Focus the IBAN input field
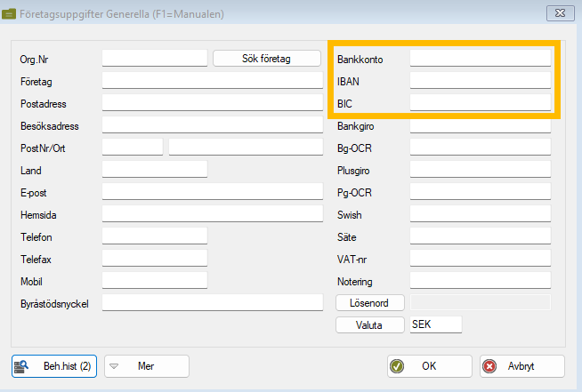582x392 pixels. point(480,81)
